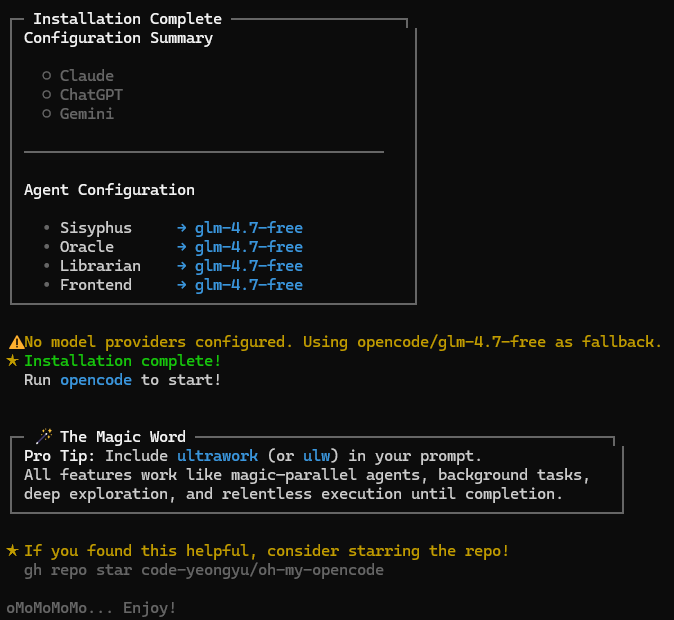The width and height of the screenshot is (674, 620).
Task: Select the circle beside Claude
Action: click(47, 76)
